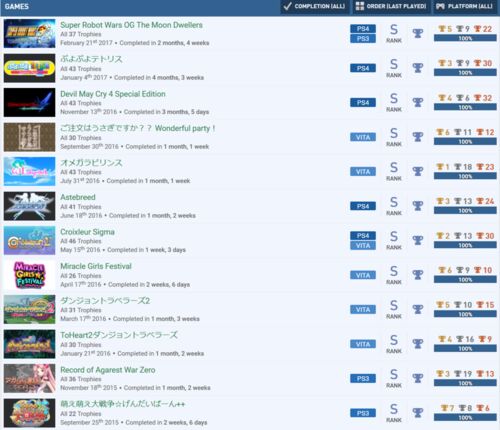Click the Devil May Cry 4 thumbnail

coord(29,102)
